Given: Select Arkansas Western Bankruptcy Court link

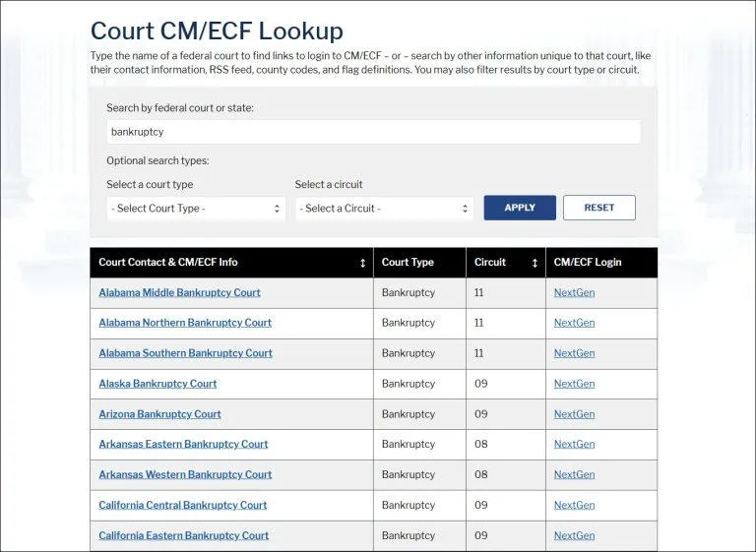Looking at the screenshot, I should (185, 474).
